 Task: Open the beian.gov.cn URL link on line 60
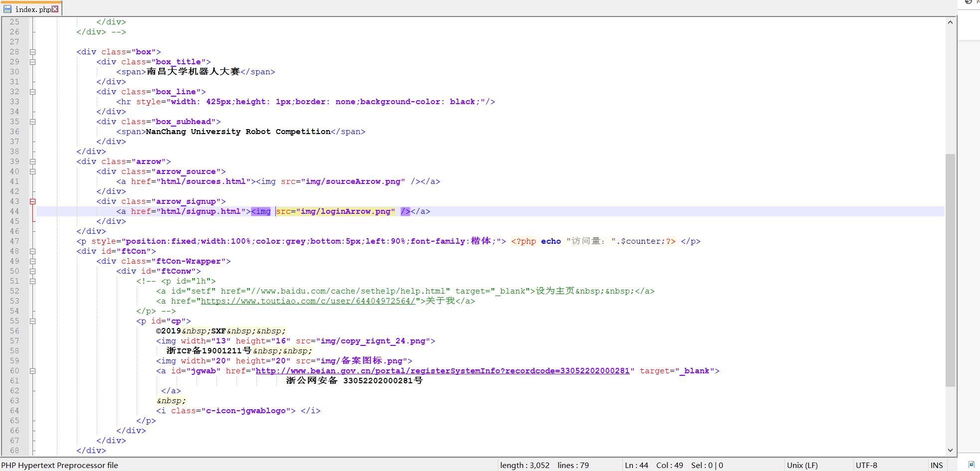pos(442,371)
